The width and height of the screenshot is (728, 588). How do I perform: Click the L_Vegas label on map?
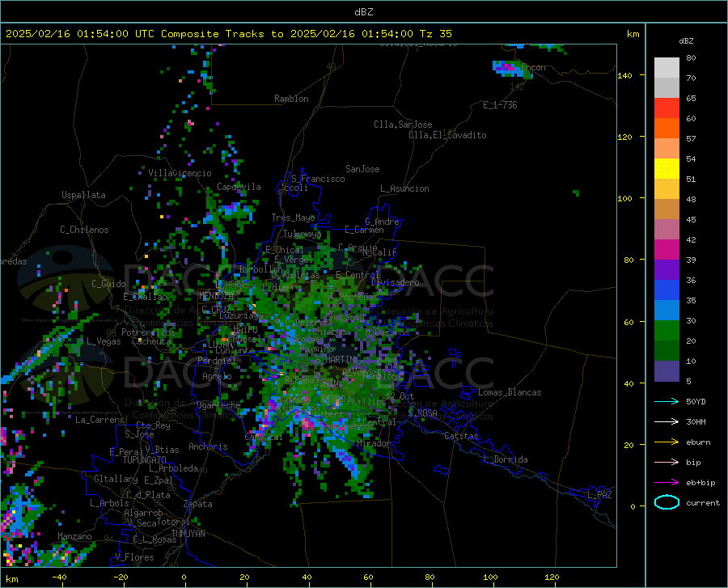(x=104, y=341)
